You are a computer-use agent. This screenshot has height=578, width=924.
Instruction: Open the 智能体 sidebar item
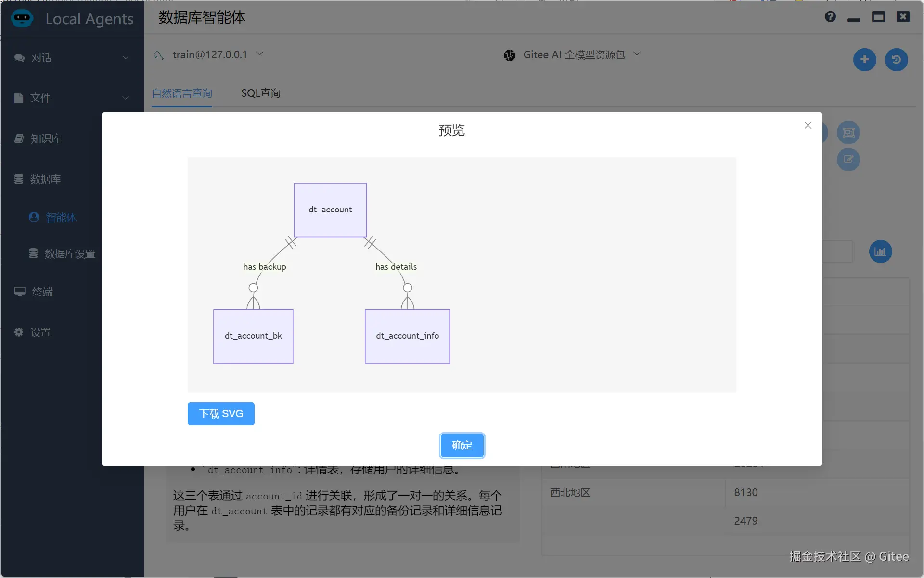pos(61,217)
